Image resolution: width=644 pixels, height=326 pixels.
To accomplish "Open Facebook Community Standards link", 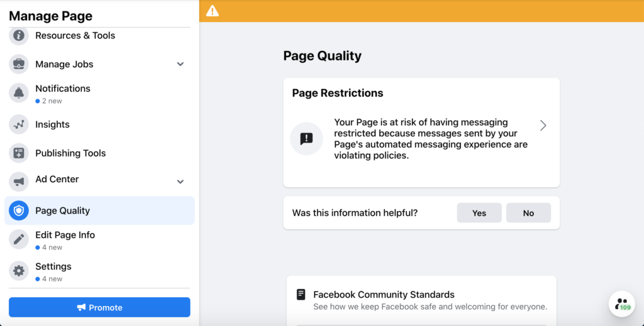I will pos(384,295).
